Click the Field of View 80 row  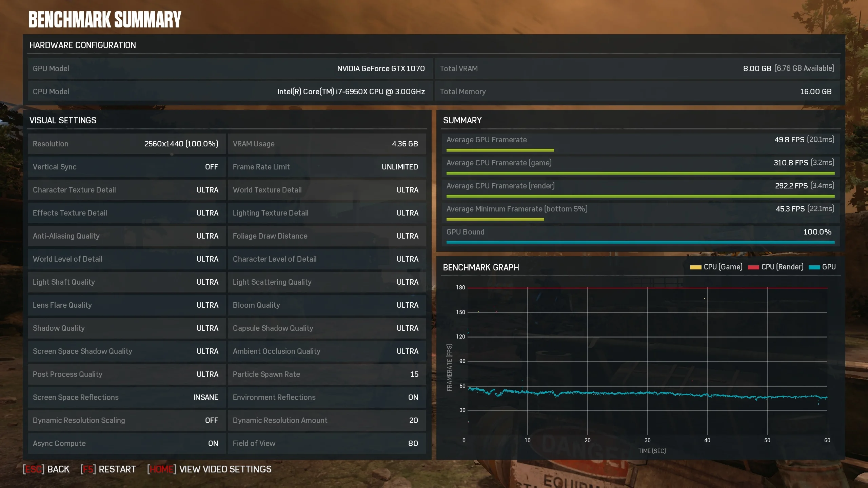(x=327, y=443)
